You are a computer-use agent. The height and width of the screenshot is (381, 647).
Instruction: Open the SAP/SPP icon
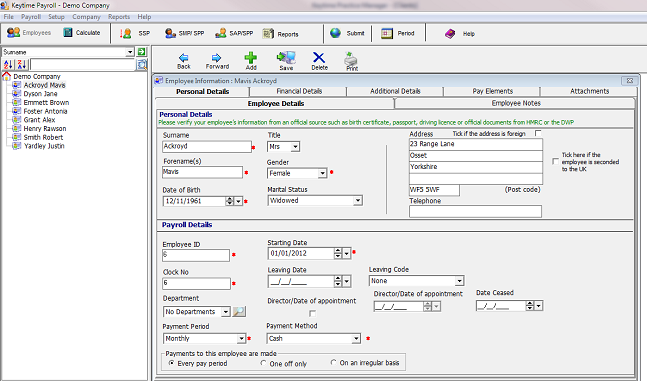221,33
